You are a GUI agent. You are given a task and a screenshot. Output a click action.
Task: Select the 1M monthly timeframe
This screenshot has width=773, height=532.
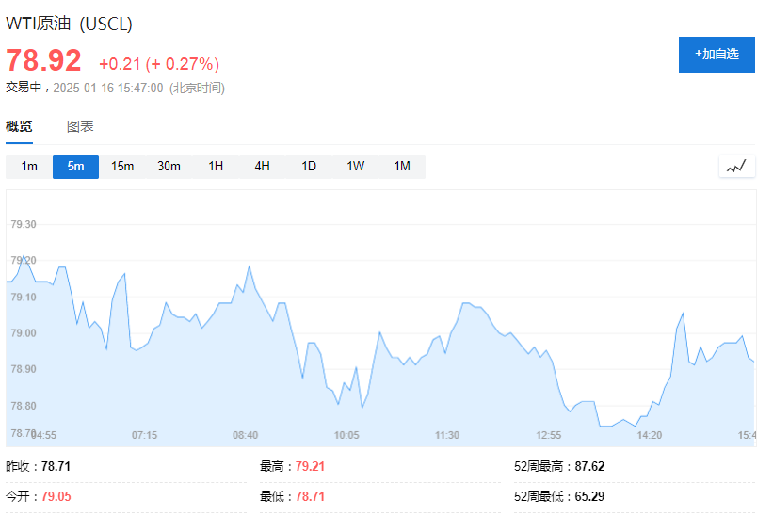point(402,167)
